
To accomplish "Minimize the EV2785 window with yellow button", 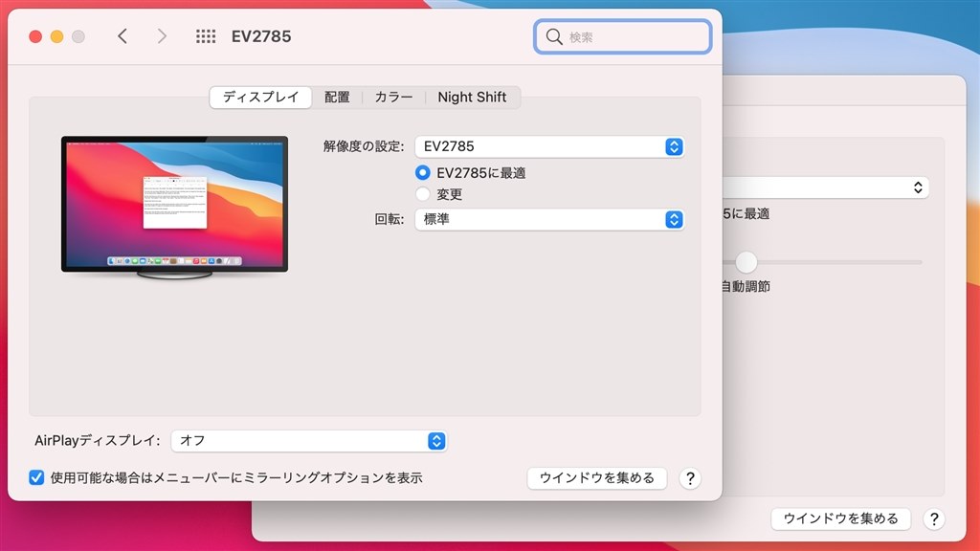I will point(56,36).
